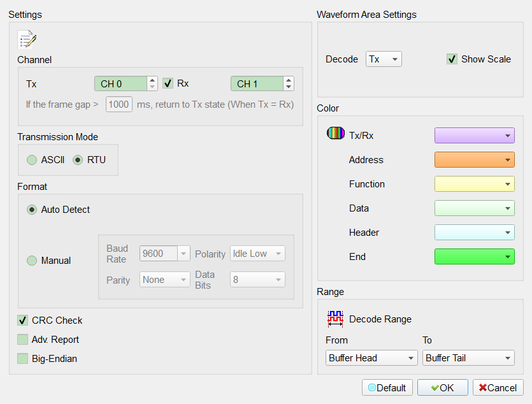Open the Baud Rate 9600 dropdown
Screen dimensions: 532x404
165,254
